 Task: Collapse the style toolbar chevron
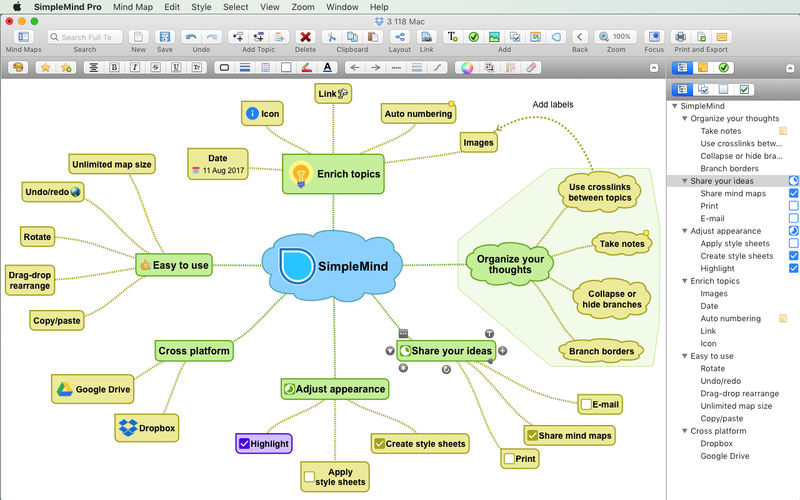tap(654, 68)
